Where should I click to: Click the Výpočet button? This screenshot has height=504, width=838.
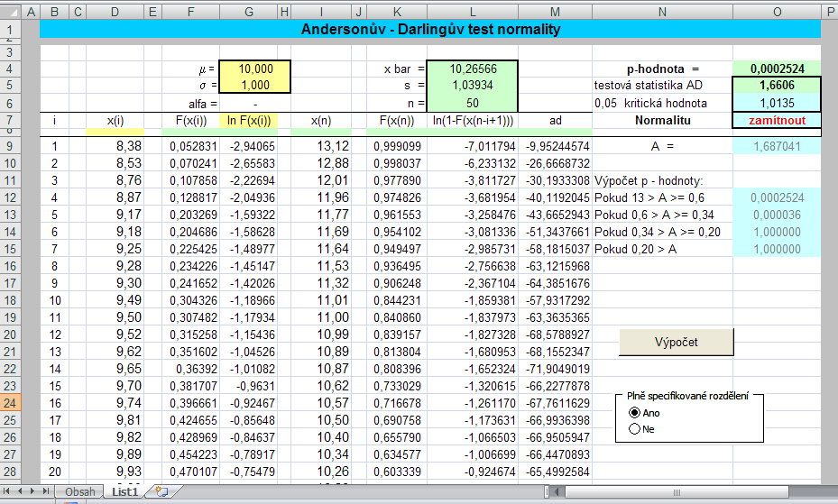tap(676, 342)
